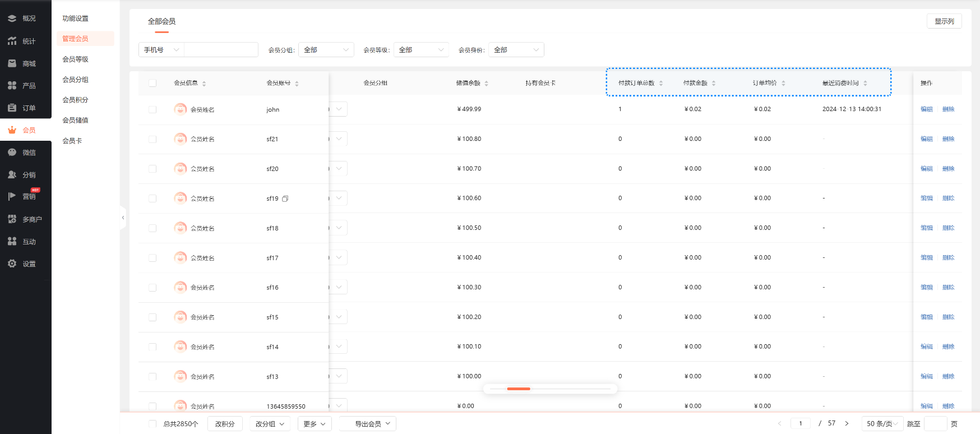The image size is (980, 434).
Task: Select the 会员 crown sidebar icon
Action: point(12,130)
